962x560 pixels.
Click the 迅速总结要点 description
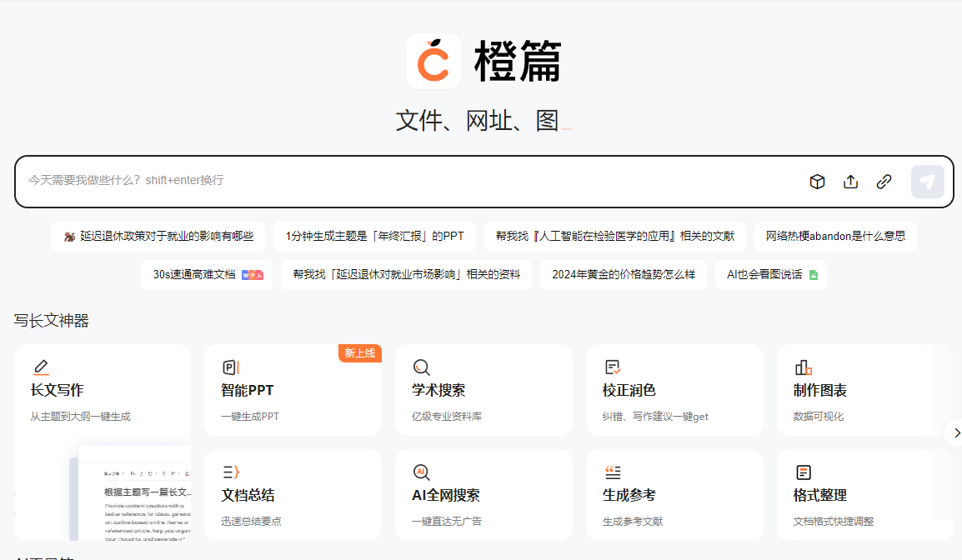tap(251, 522)
